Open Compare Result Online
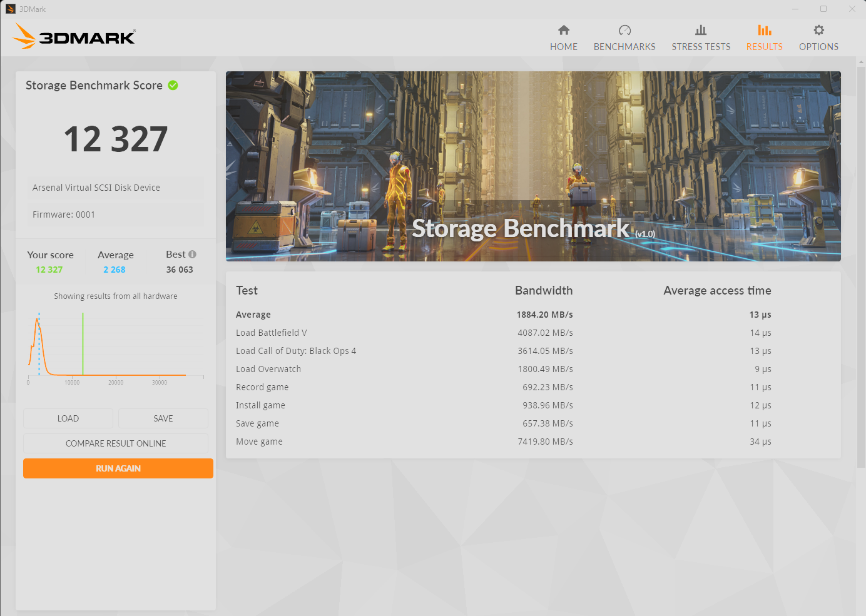 [115, 443]
